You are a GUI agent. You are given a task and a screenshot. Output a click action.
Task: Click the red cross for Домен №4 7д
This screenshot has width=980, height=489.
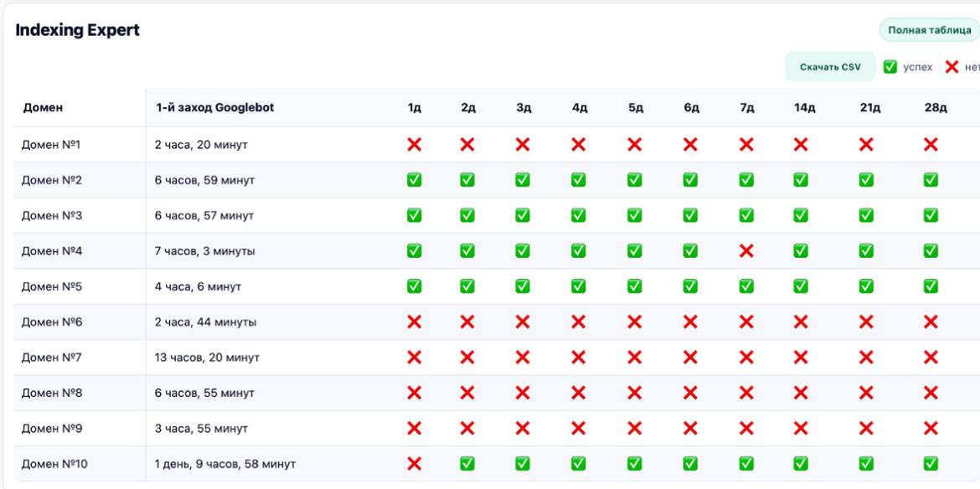coord(746,250)
